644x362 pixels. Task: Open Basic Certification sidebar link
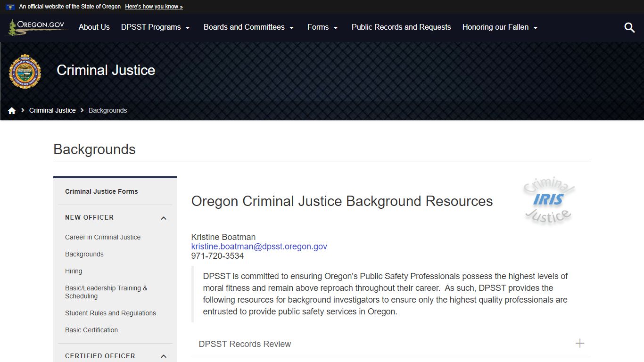pyautogui.click(x=91, y=330)
